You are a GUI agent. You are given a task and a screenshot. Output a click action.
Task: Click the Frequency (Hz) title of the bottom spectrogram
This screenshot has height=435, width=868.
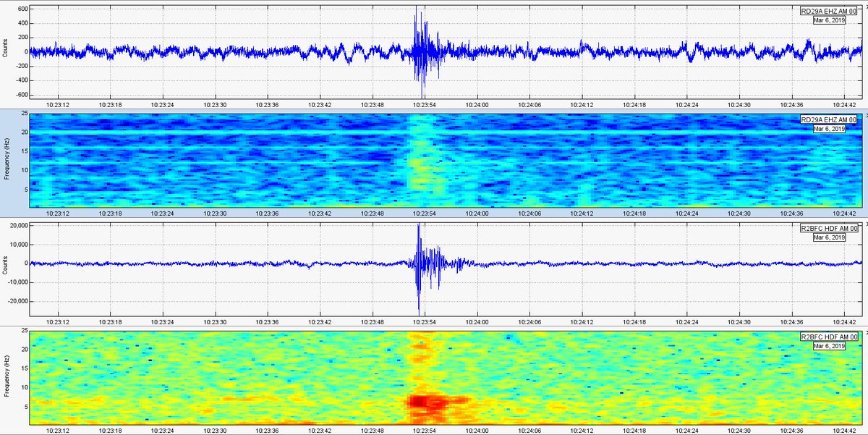pyautogui.click(x=5, y=377)
